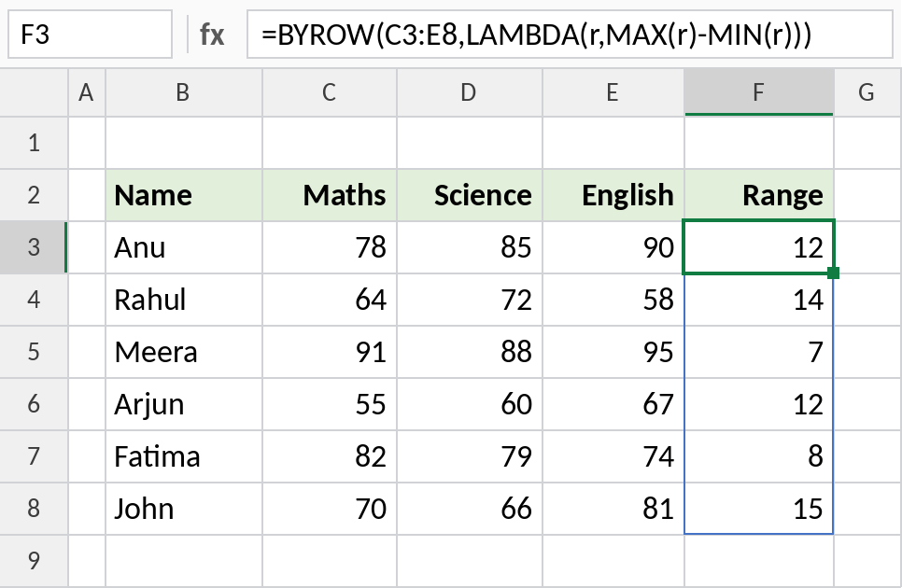
Task: Select row 5 header
Action: coord(34,352)
